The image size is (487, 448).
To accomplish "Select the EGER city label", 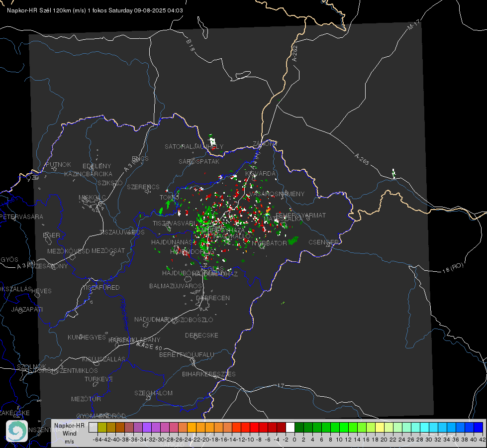I will coord(51,235).
